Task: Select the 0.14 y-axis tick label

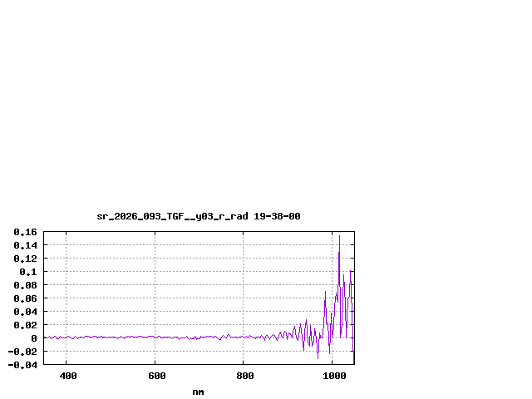Action: 25,245
